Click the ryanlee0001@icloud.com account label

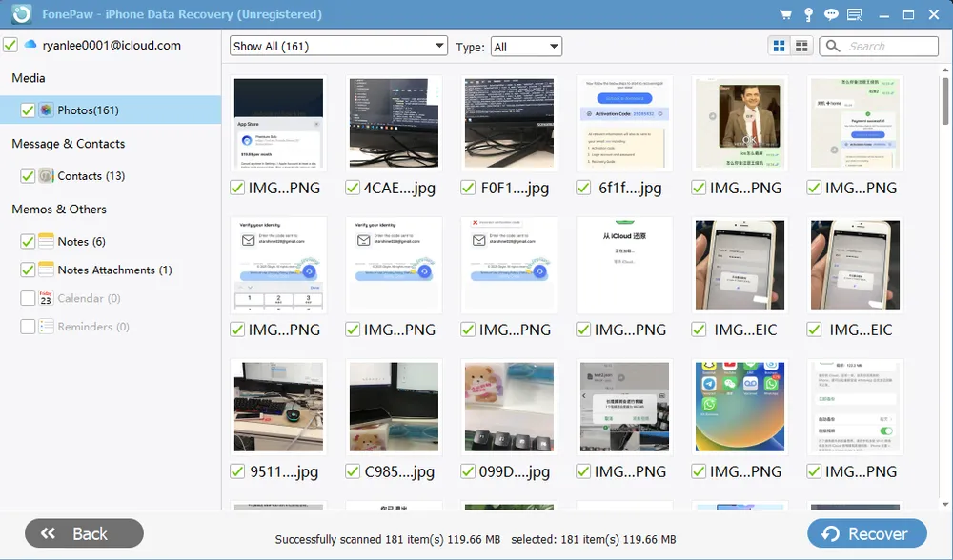point(112,45)
